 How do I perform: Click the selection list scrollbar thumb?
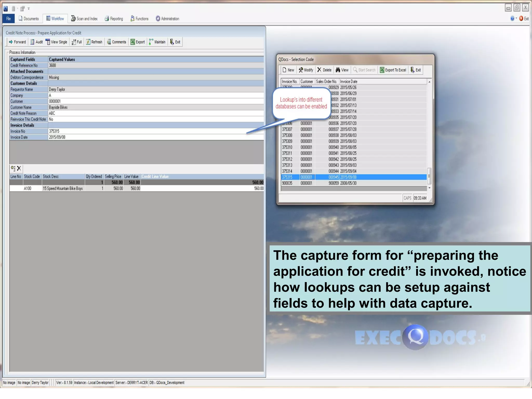pyautogui.click(x=429, y=176)
